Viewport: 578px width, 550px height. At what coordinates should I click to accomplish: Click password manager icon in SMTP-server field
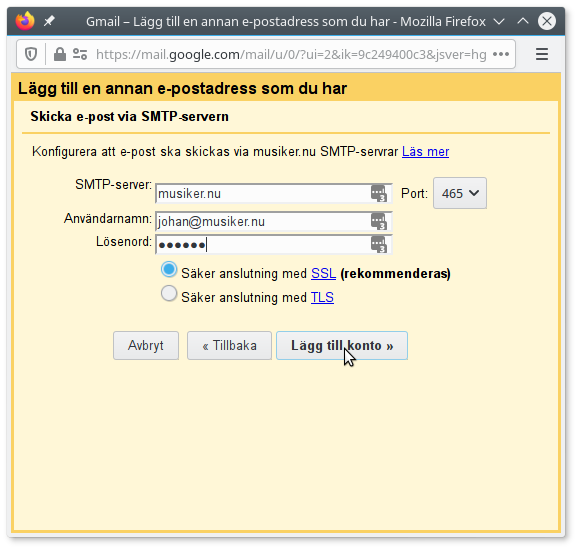pyautogui.click(x=379, y=194)
